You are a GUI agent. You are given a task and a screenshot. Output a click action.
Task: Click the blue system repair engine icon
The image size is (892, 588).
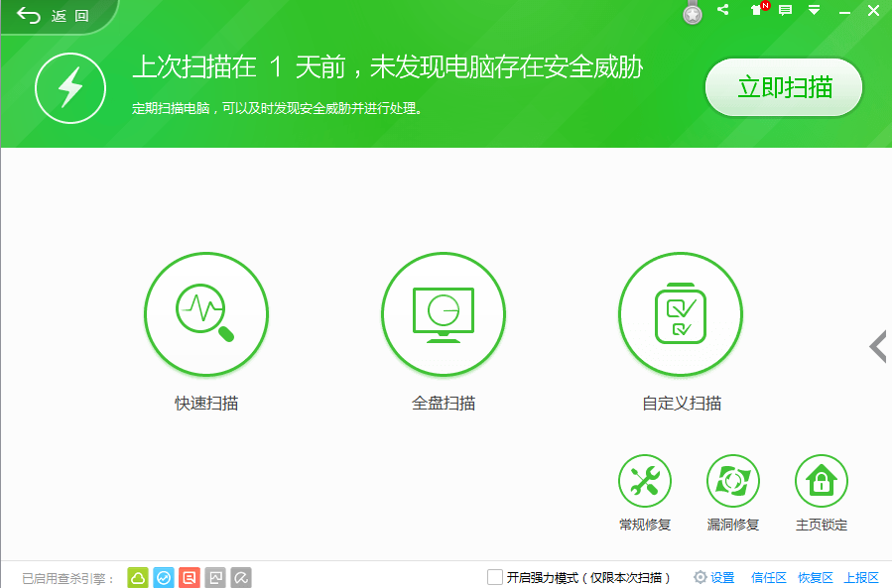(164, 578)
